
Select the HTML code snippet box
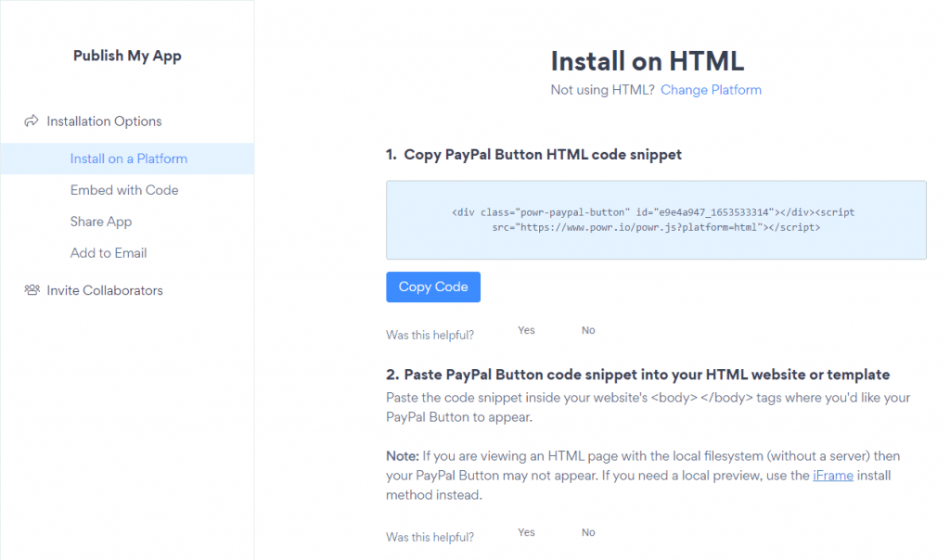(x=656, y=220)
